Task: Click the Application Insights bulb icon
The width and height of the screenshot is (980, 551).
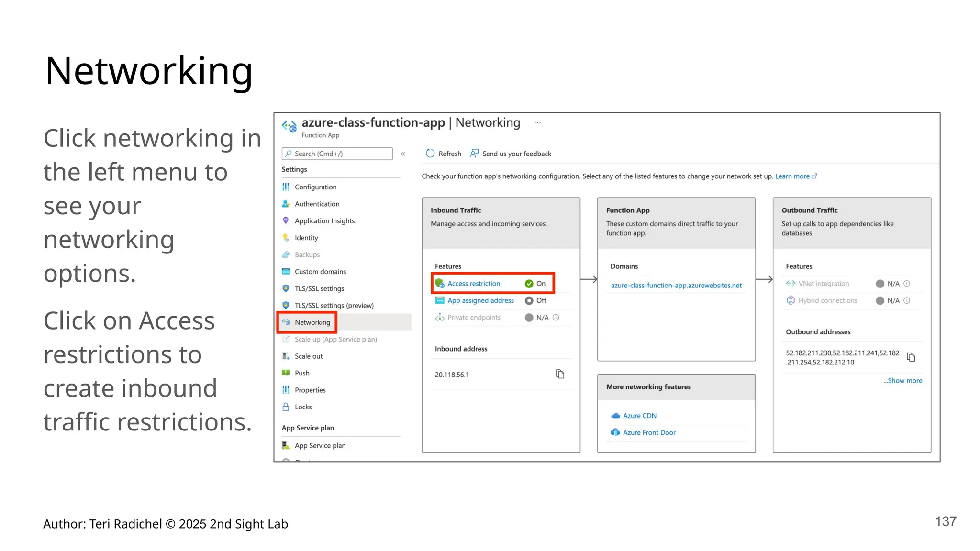Action: coord(286,220)
